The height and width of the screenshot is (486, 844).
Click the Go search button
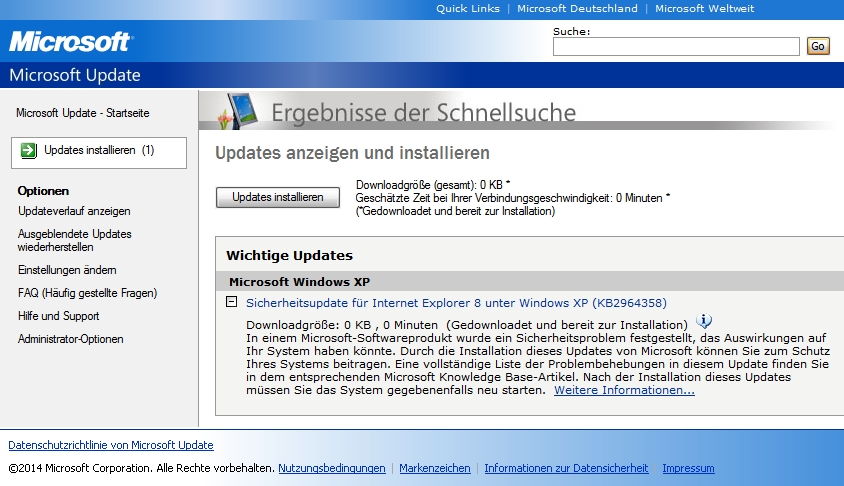[818, 46]
